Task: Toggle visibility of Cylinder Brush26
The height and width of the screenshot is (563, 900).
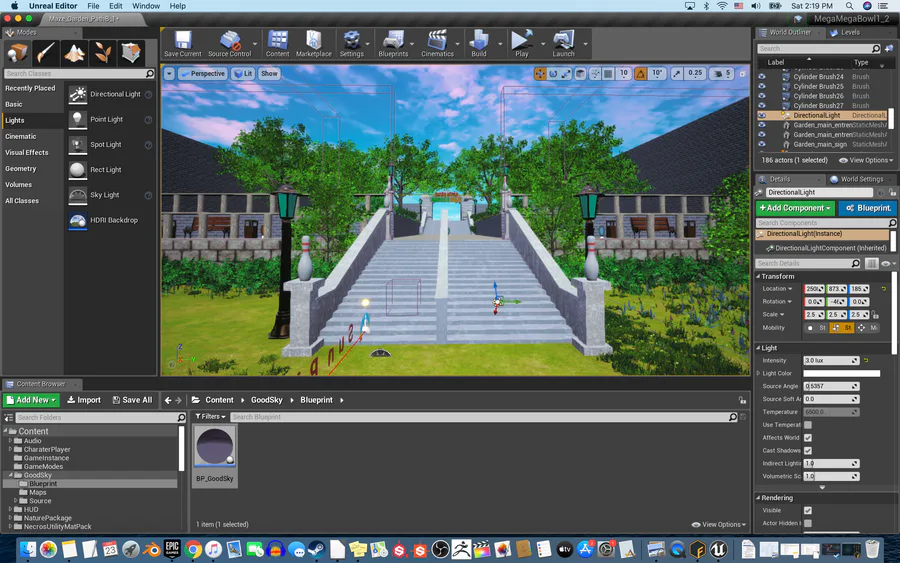Action: coord(762,96)
